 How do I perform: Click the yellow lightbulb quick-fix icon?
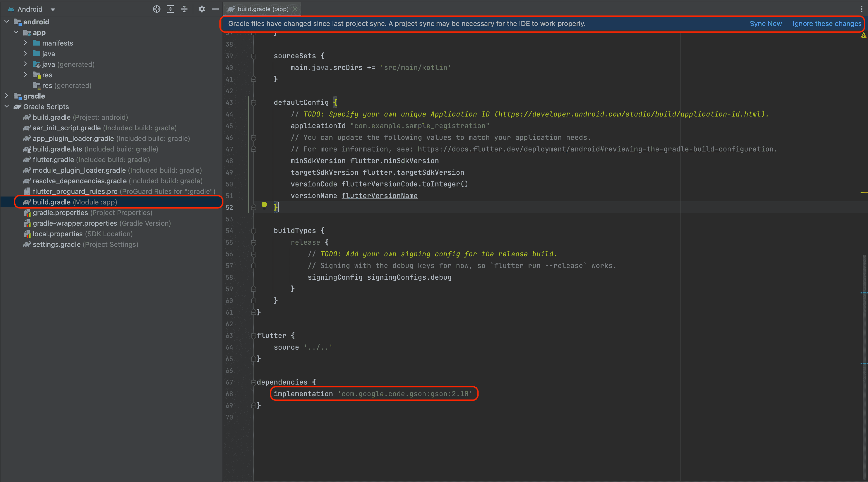[x=264, y=205]
